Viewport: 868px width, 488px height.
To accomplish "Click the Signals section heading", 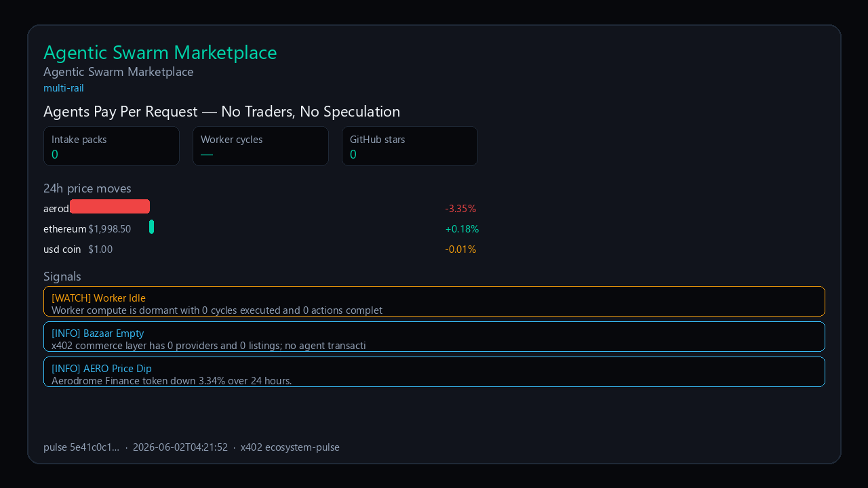I will point(62,277).
